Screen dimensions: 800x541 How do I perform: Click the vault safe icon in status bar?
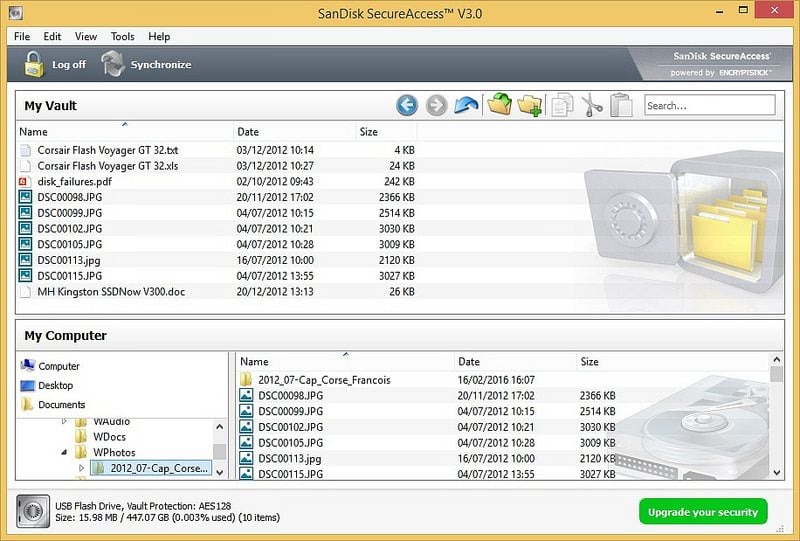(33, 511)
